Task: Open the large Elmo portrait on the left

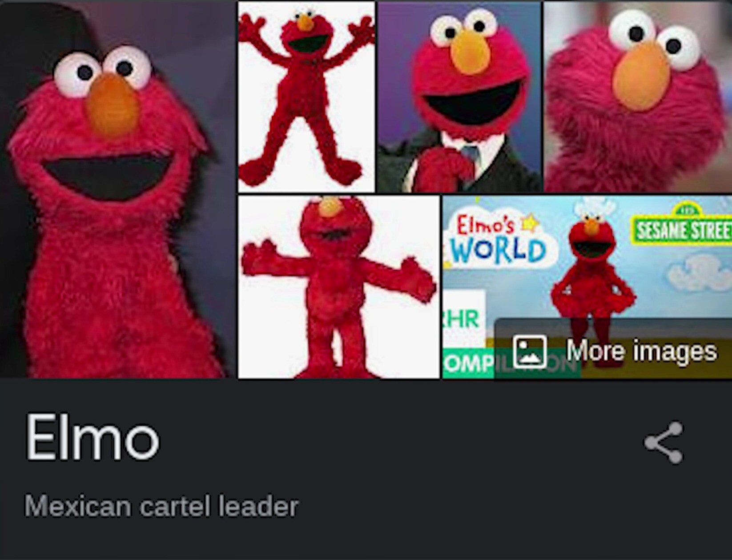Action: pyautogui.click(x=117, y=190)
